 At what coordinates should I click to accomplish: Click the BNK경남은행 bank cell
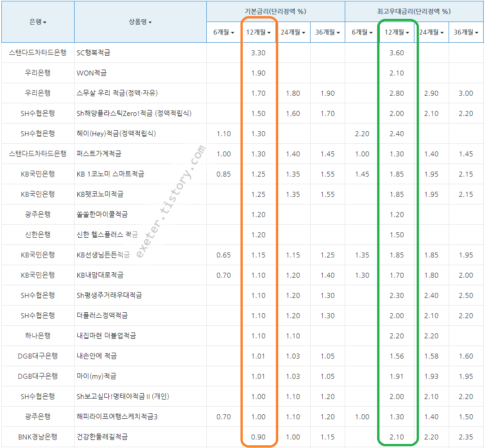click(x=38, y=437)
